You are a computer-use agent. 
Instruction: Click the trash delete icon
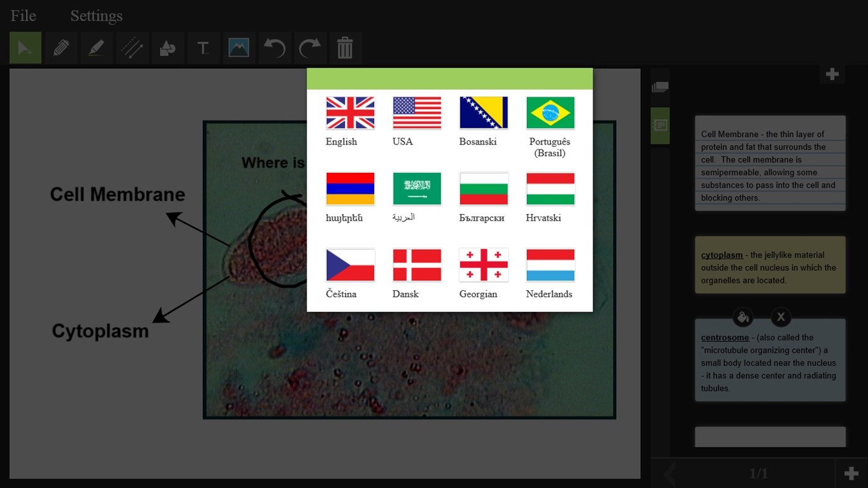(x=345, y=48)
